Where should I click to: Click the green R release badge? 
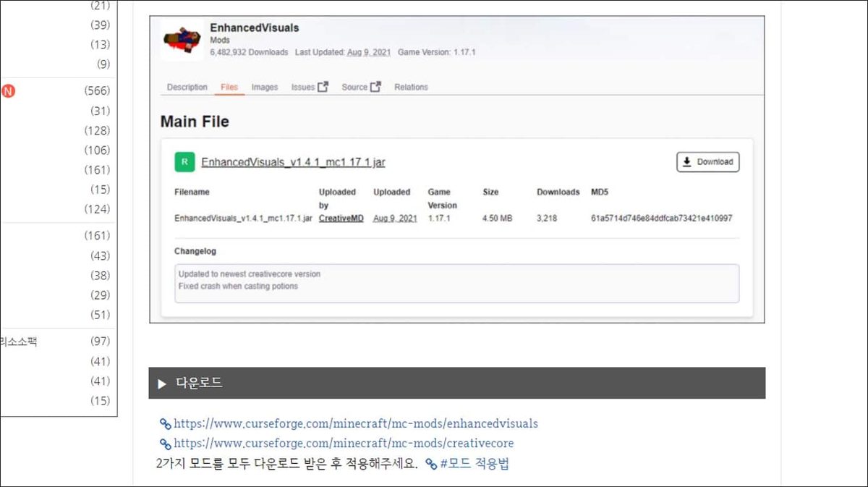[184, 162]
